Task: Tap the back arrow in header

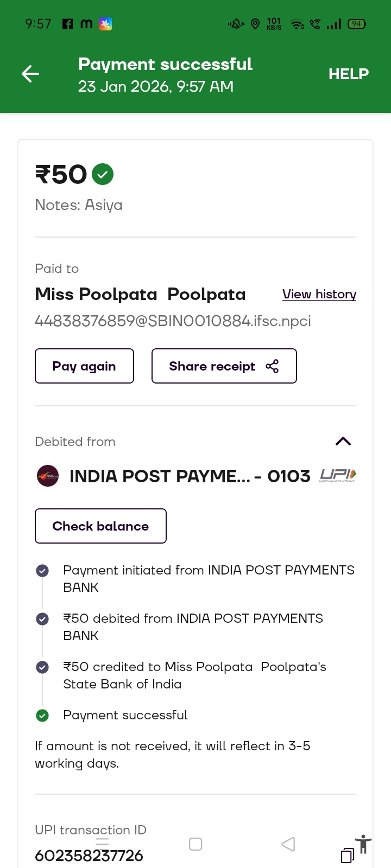Action: [x=30, y=74]
